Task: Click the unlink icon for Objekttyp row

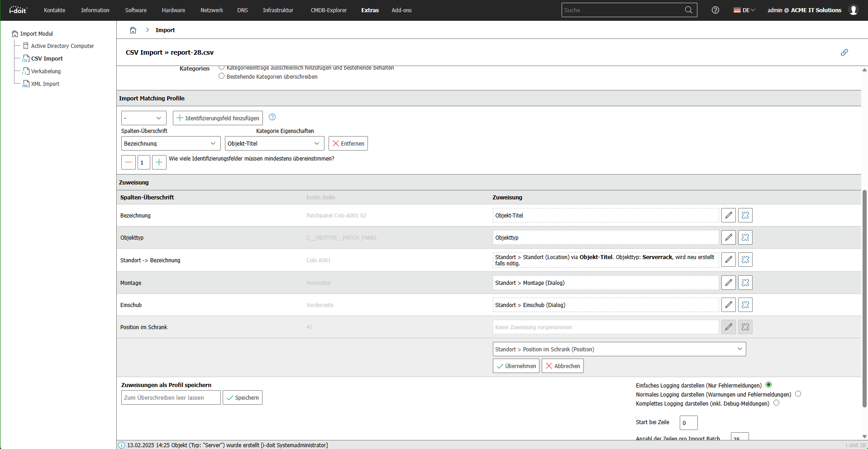Action: [x=745, y=237]
